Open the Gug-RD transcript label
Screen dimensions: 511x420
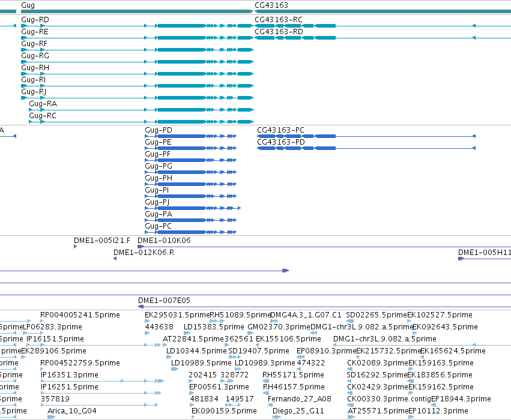click(35, 20)
